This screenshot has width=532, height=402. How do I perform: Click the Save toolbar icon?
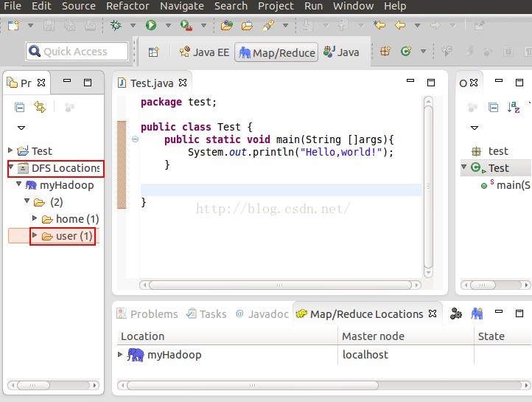49,26
